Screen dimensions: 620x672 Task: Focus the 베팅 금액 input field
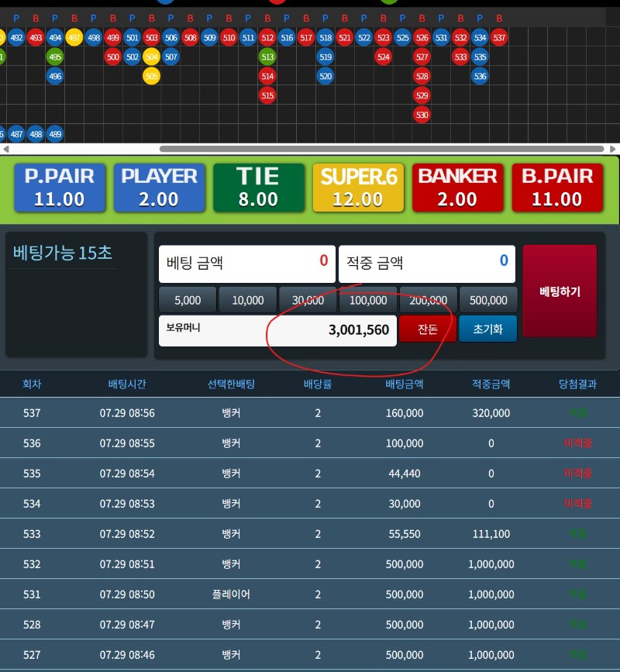click(x=246, y=264)
